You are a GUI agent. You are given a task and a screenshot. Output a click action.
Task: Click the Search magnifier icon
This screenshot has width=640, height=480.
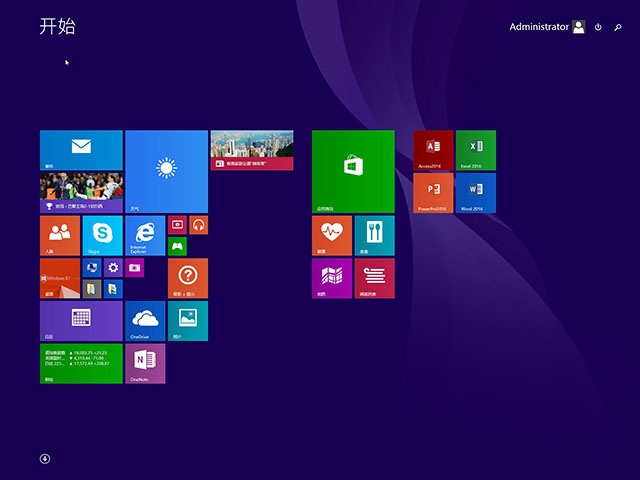(618, 27)
